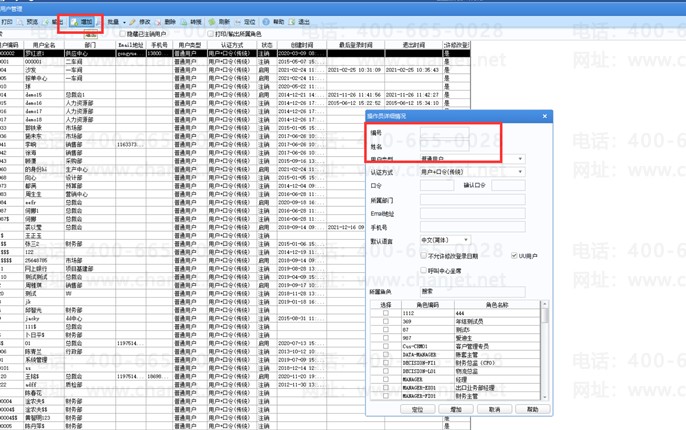Viewport: 686px width, 430px height.
Task: Open the 认证方式 dropdown in the dialog
Action: click(472, 172)
